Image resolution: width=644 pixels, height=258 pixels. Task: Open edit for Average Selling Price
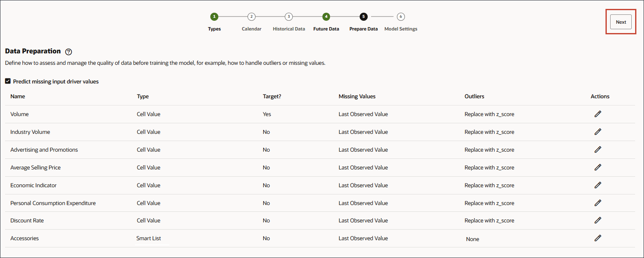[597, 167]
